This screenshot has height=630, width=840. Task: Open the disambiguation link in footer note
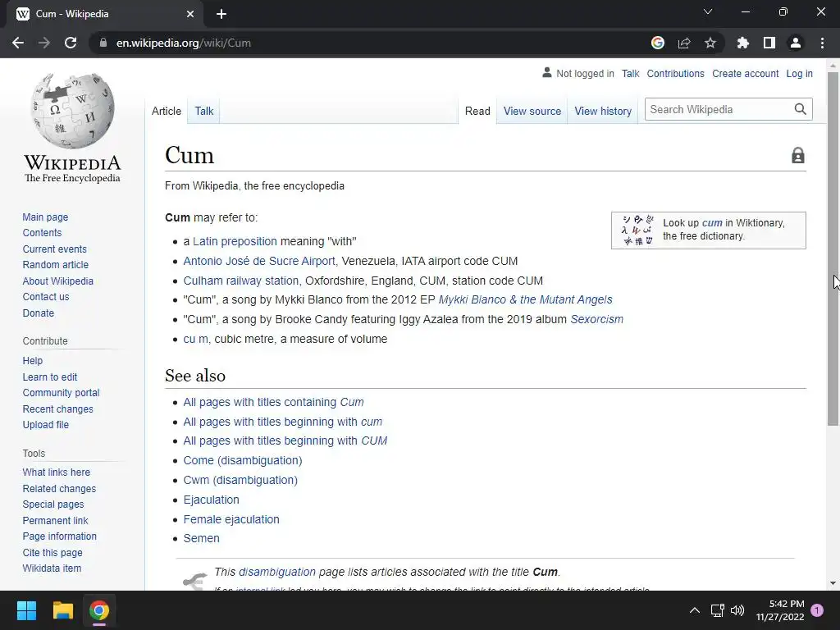pos(277,572)
